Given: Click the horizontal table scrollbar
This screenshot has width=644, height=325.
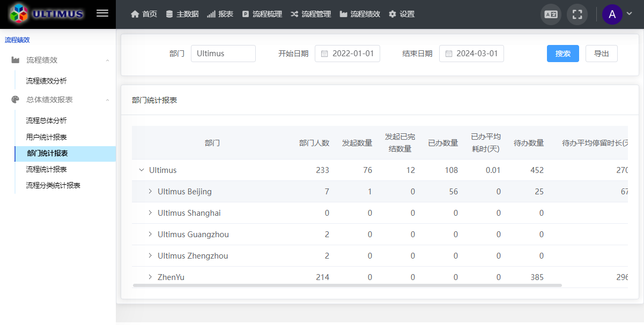Looking at the screenshot, I should point(347,285).
